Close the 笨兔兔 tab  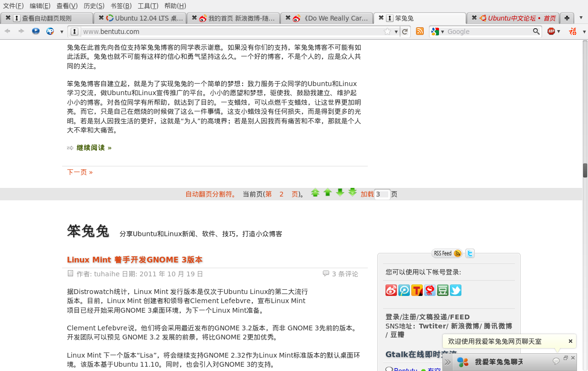[x=381, y=18]
